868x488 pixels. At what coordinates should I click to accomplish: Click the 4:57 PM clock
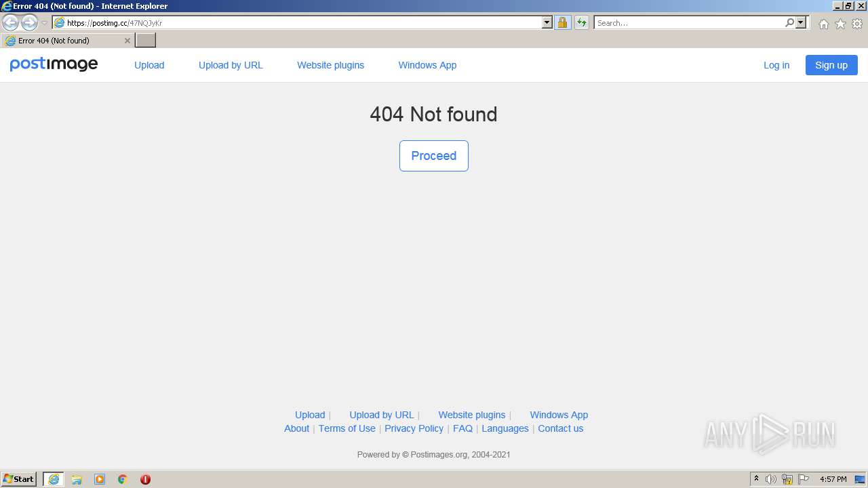click(x=833, y=479)
